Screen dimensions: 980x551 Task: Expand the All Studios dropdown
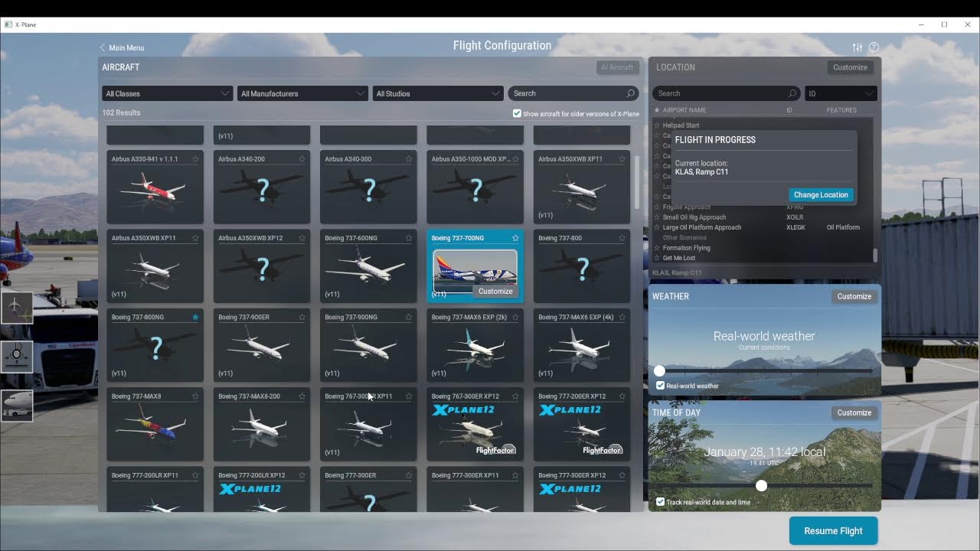438,93
